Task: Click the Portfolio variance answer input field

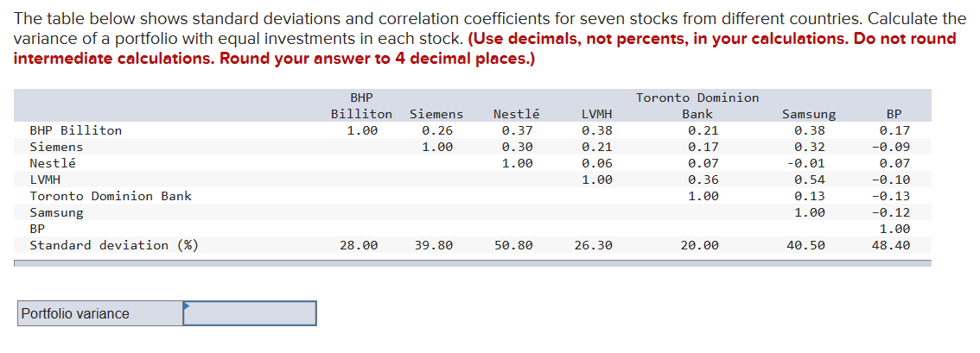Action: [x=250, y=313]
